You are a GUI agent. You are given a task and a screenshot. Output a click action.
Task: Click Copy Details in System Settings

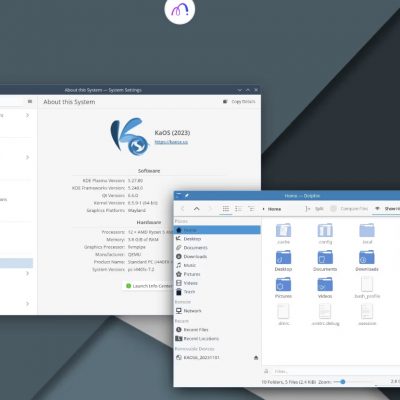coord(239,101)
